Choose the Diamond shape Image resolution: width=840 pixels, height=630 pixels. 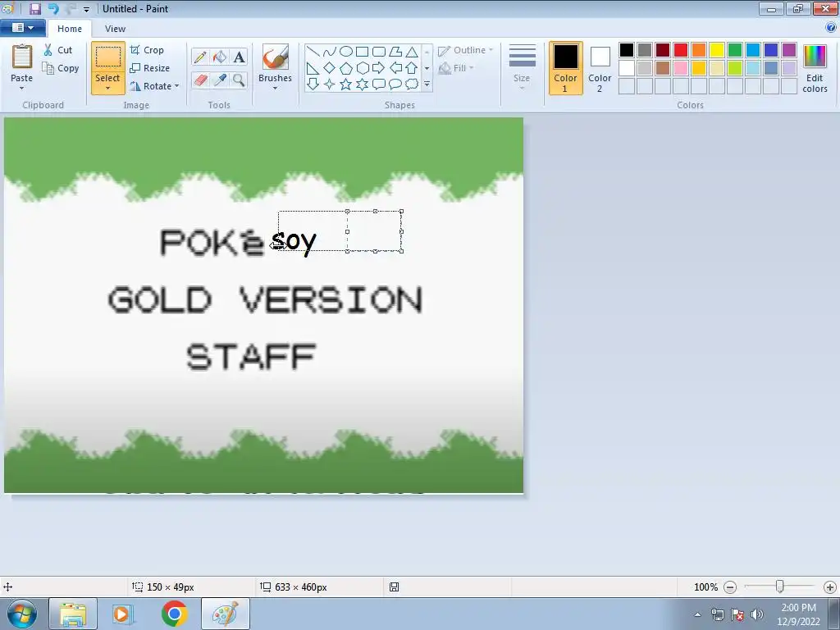coord(330,68)
